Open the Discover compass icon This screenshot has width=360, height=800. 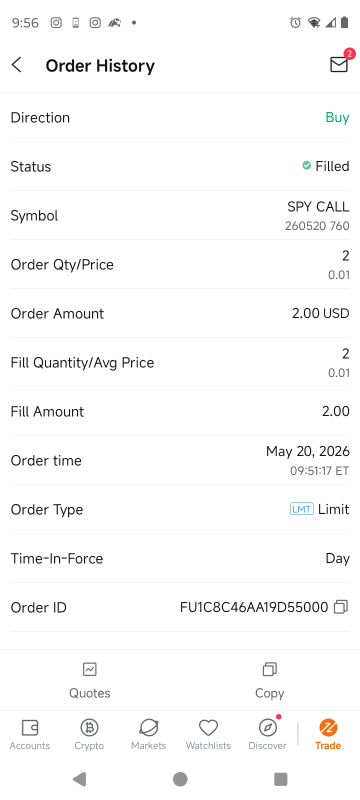[x=268, y=727]
